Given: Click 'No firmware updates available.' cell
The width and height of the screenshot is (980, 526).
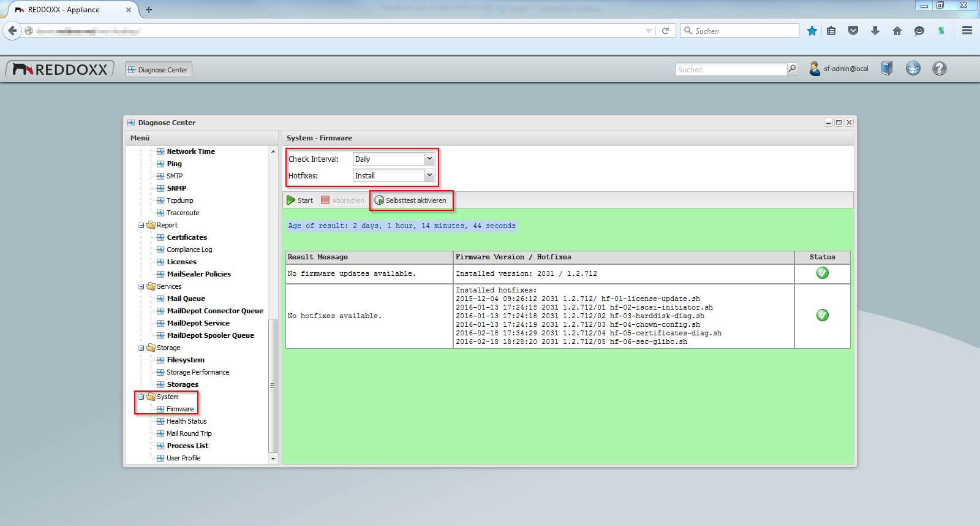Looking at the screenshot, I should pos(369,273).
